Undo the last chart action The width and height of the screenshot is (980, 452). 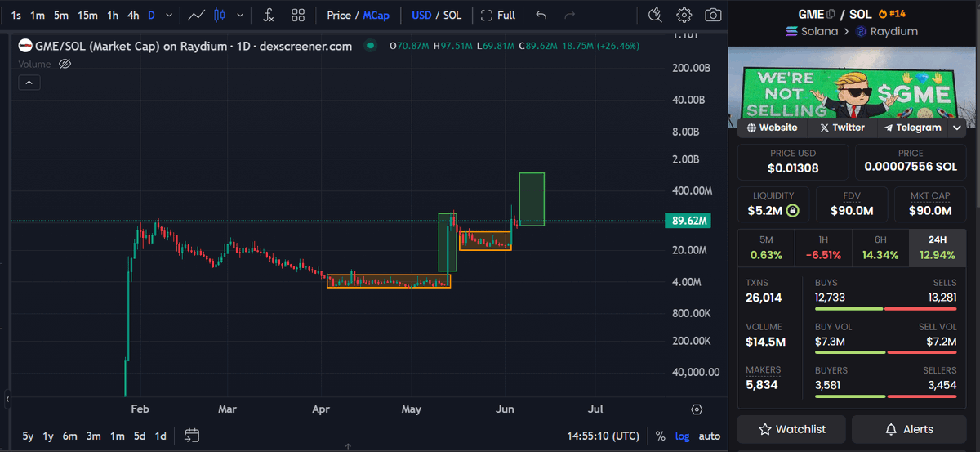click(541, 15)
